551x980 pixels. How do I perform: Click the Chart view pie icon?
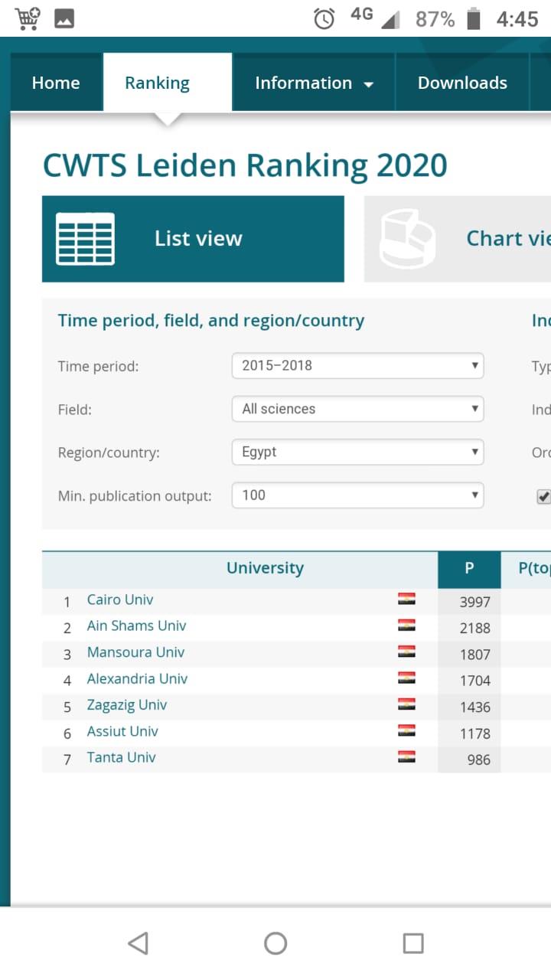coord(405,238)
